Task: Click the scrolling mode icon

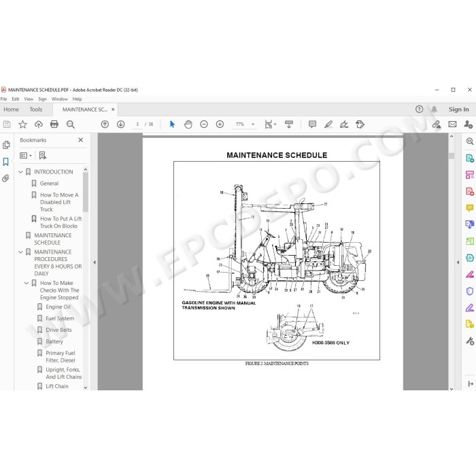Action: click(289, 124)
